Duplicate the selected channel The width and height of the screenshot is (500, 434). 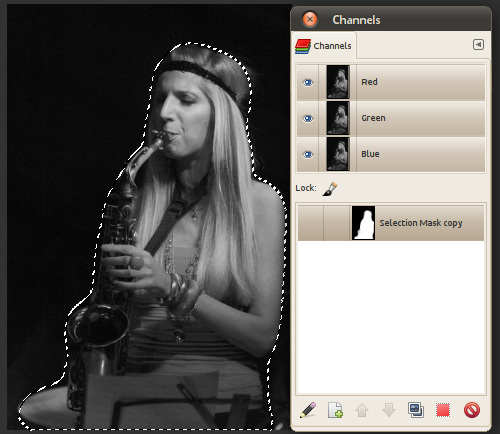pyautogui.click(x=416, y=410)
